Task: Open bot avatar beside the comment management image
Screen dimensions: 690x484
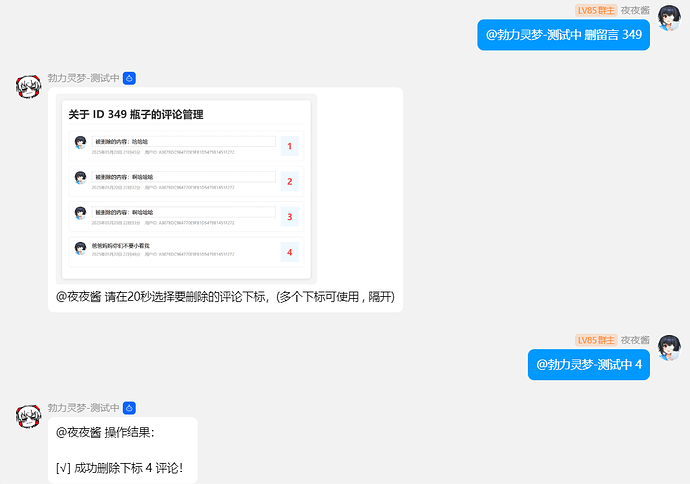Action: click(29, 86)
